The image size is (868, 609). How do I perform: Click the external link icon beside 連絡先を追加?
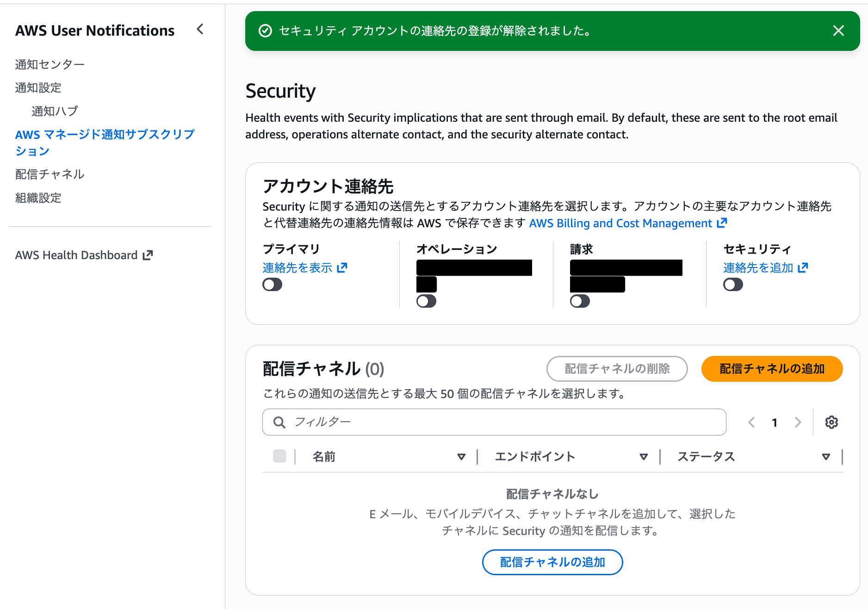pyautogui.click(x=803, y=267)
